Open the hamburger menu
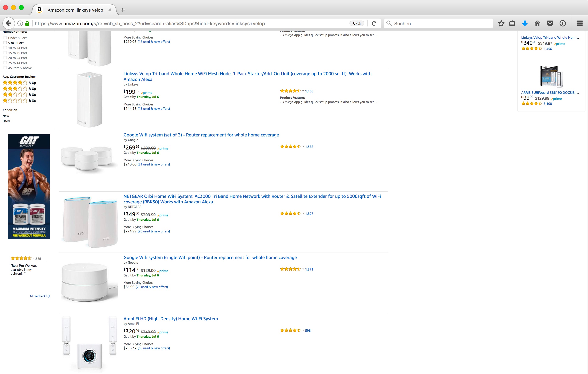The image size is (588, 374). coord(580,23)
